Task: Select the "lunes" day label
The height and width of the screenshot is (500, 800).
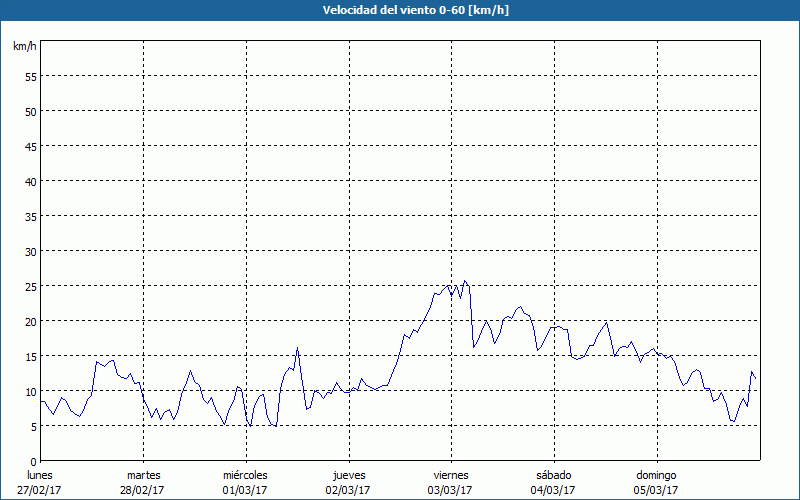Action: pos(40,475)
